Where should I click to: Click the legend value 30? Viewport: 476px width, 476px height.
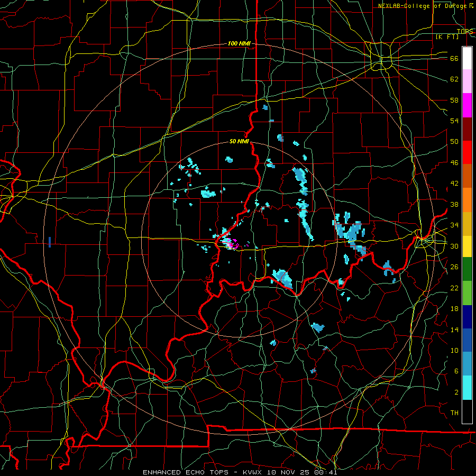[454, 246]
